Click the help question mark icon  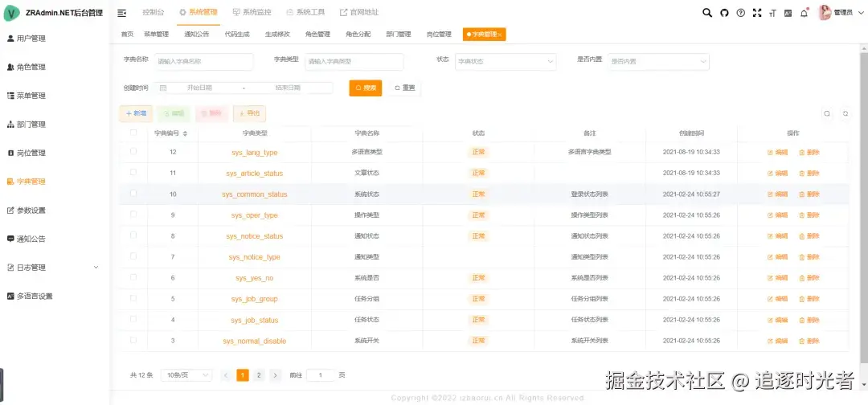click(741, 13)
